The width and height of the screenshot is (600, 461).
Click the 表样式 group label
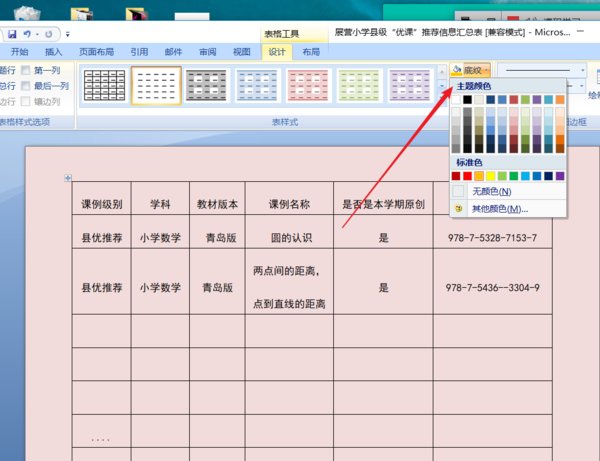point(285,122)
